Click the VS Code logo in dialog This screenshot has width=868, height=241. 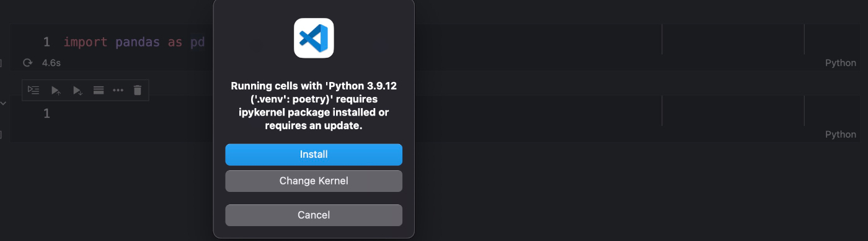point(314,38)
